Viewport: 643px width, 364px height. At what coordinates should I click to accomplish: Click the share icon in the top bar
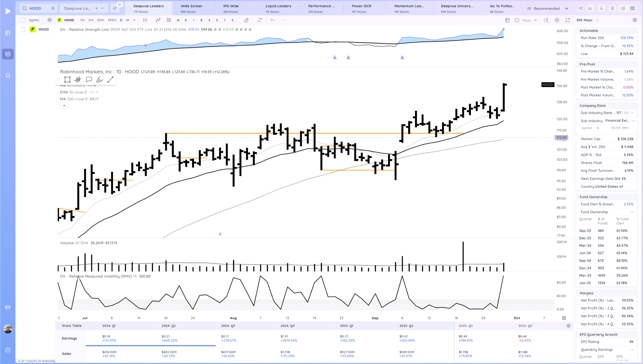point(581,8)
